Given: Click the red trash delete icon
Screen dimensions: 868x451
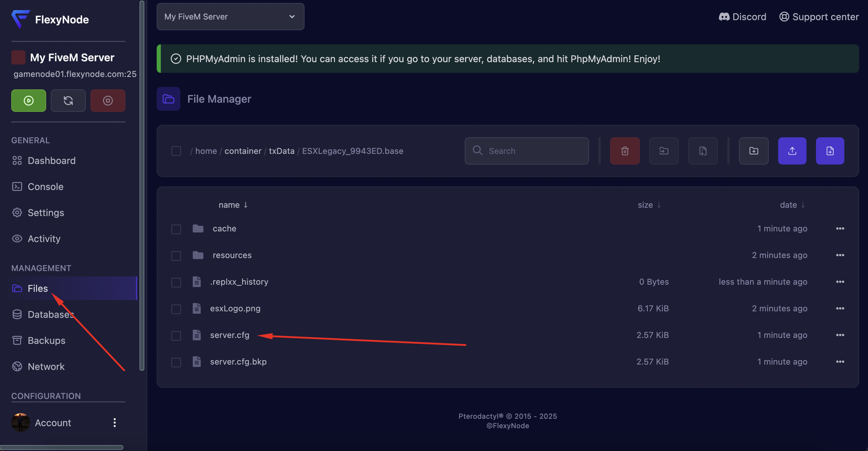Looking at the screenshot, I should 624,151.
